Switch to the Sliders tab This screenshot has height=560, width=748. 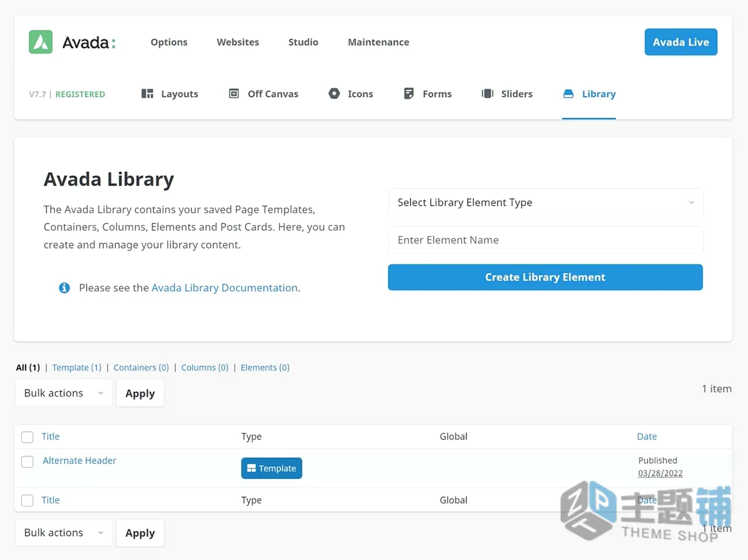(x=507, y=94)
